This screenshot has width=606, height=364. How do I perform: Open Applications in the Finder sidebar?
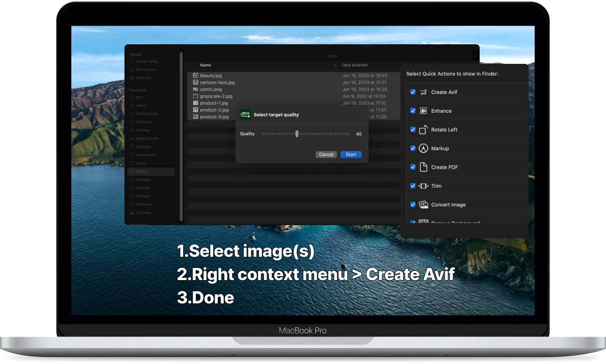coord(144,138)
